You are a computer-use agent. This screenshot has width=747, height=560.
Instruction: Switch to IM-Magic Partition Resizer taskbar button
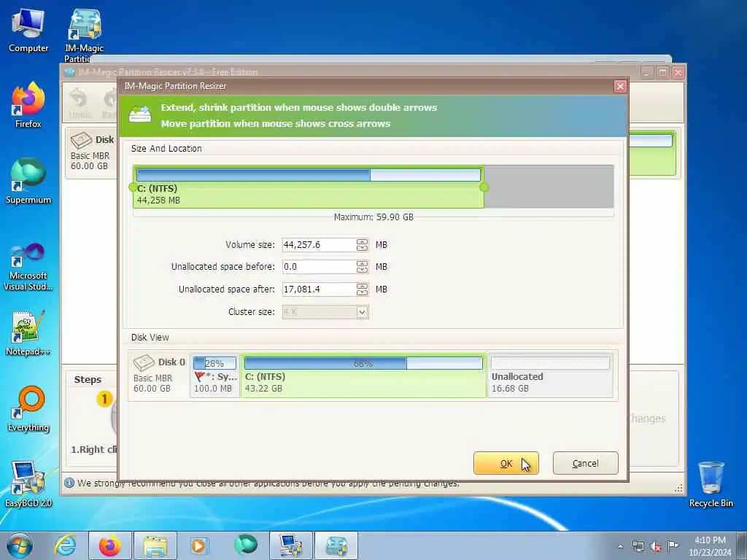click(x=336, y=545)
